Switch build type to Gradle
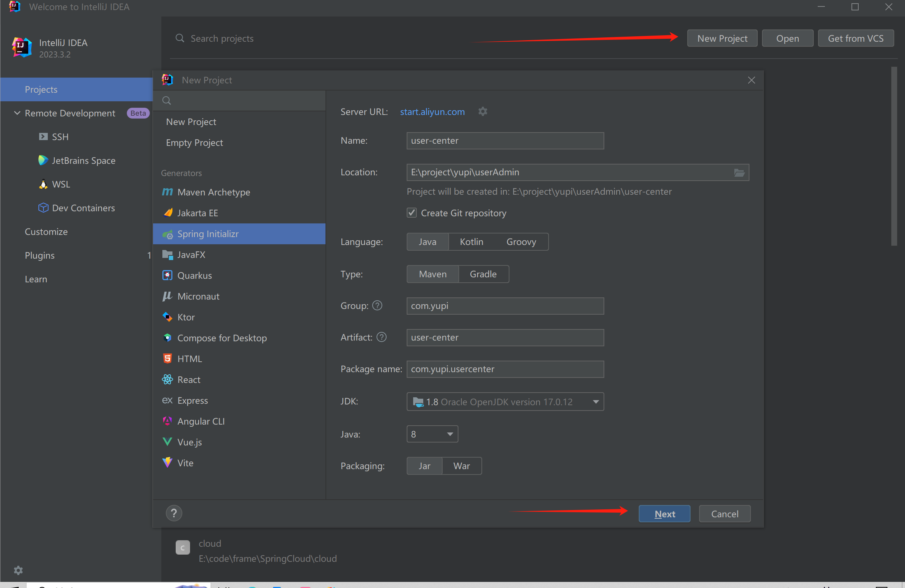The height and width of the screenshot is (588, 905). (483, 274)
